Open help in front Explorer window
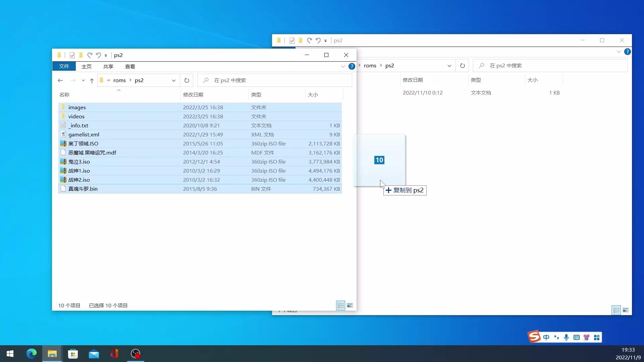Viewport: 644px width, 362px height. [x=352, y=66]
